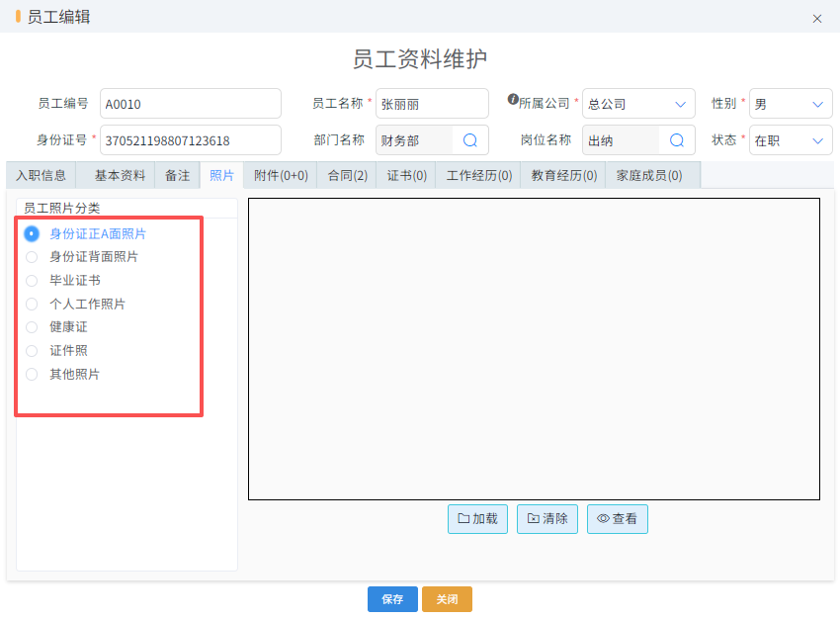Switch to the 入职信息 tab
The image size is (840, 619).
coord(42,175)
